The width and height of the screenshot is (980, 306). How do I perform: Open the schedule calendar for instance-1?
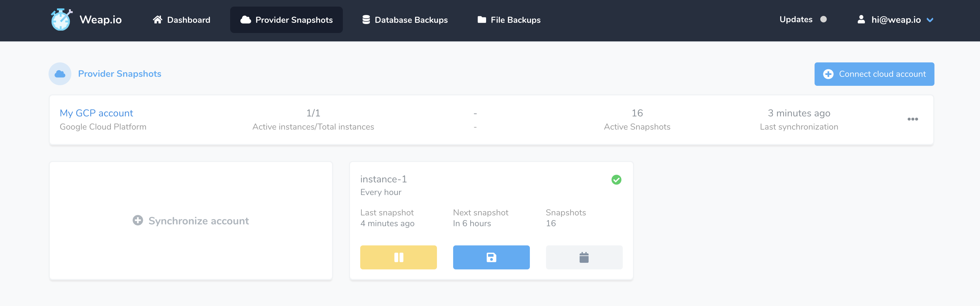[584, 257]
